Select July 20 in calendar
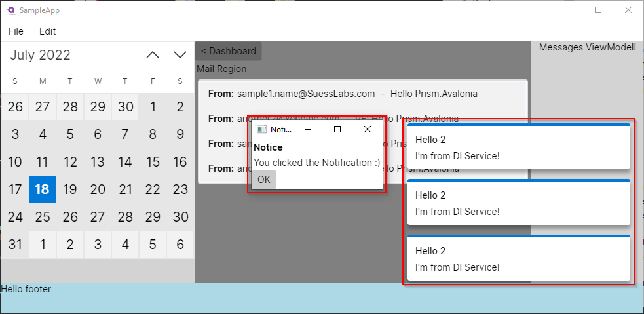 pos(98,189)
